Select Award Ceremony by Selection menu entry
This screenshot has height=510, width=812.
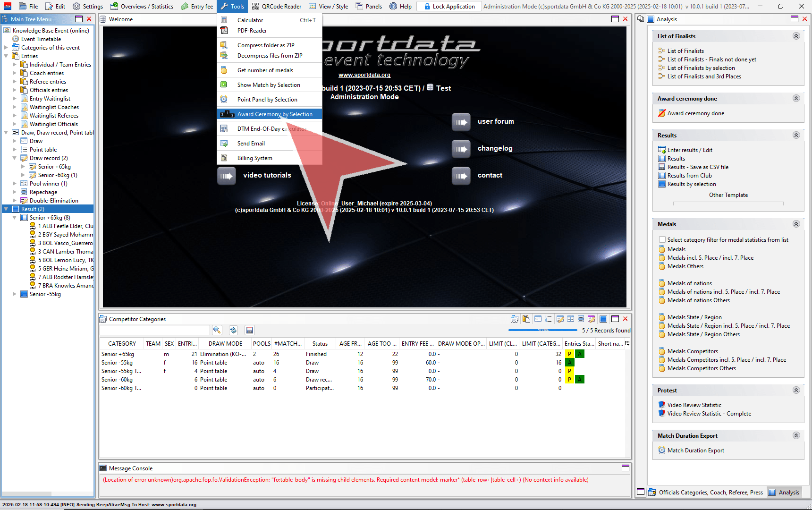tap(274, 114)
